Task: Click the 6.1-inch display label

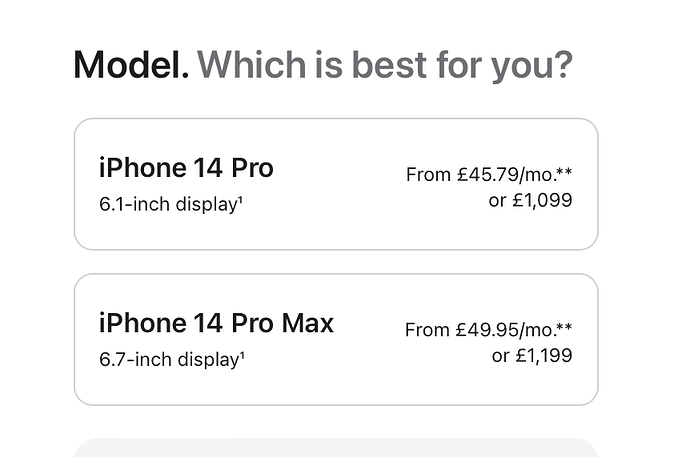Action: pyautogui.click(x=167, y=204)
